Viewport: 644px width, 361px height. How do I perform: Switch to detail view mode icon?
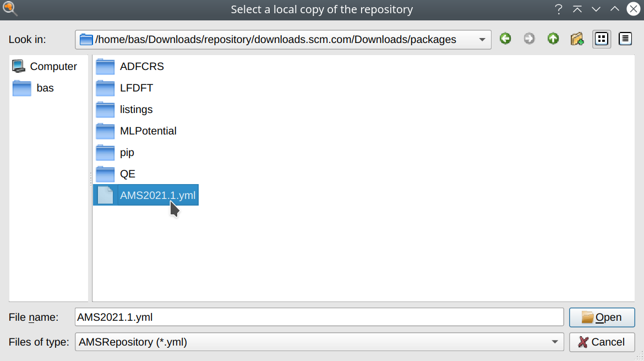(625, 39)
